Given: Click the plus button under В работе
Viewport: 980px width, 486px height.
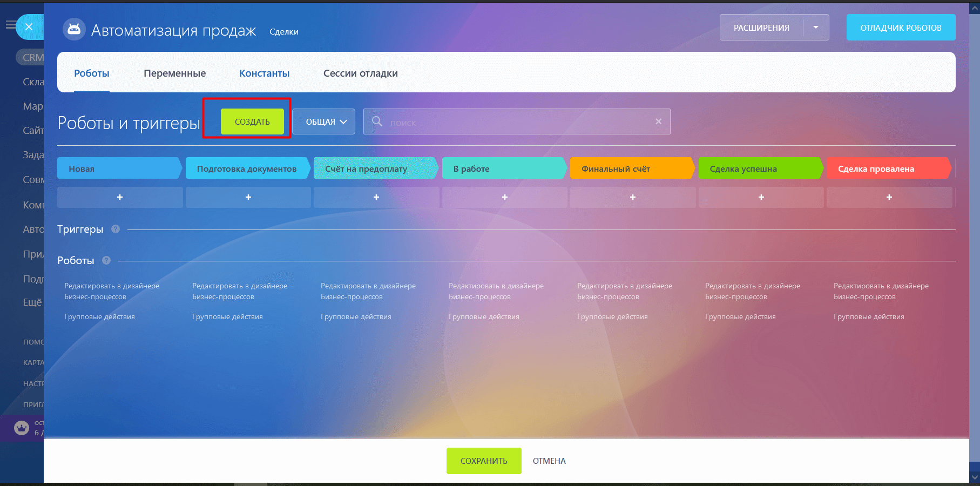Looking at the screenshot, I should pos(504,197).
